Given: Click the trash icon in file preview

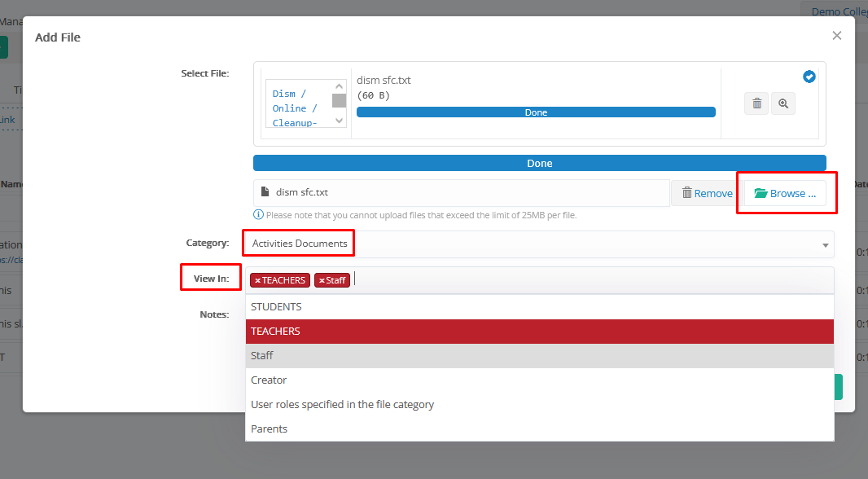Looking at the screenshot, I should pos(756,103).
